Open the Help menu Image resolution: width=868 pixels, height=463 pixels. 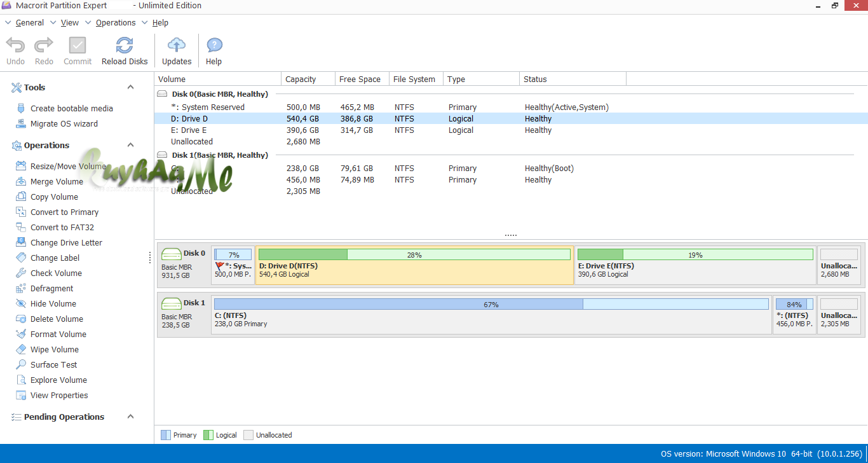pos(160,23)
